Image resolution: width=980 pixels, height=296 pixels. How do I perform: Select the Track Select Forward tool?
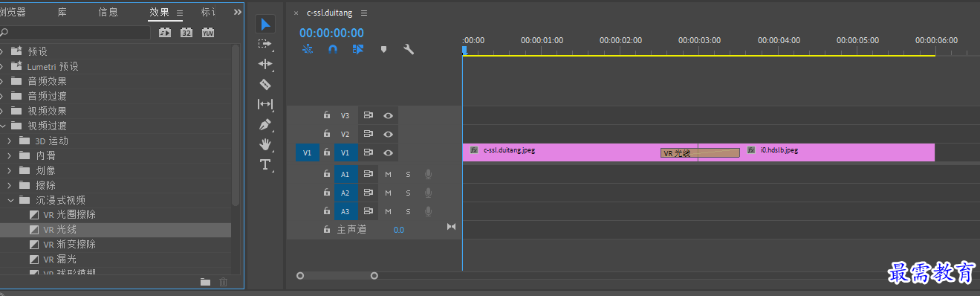(265, 45)
